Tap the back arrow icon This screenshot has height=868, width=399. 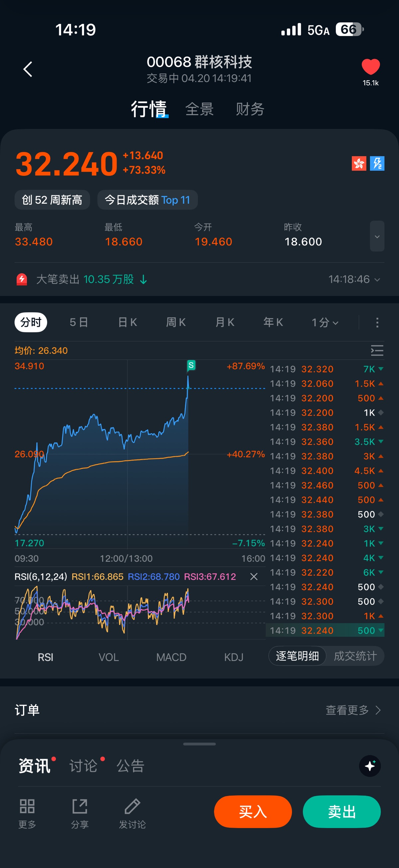point(28,69)
